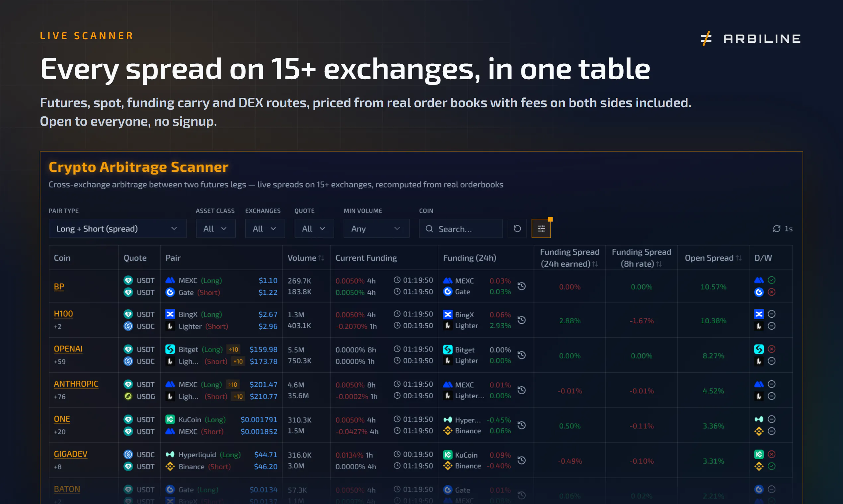Open the ANTHROPIC coin link

(x=76, y=383)
